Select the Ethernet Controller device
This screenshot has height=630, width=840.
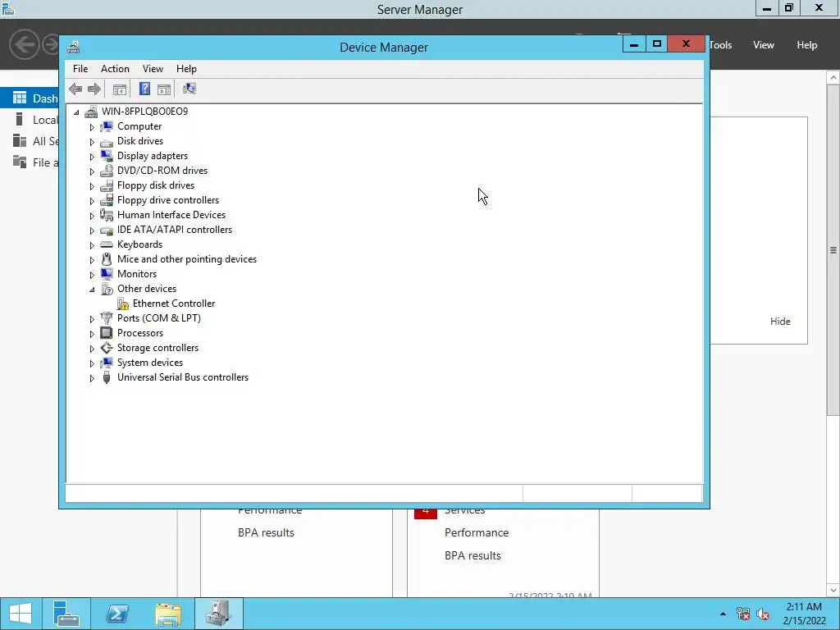[x=174, y=304]
